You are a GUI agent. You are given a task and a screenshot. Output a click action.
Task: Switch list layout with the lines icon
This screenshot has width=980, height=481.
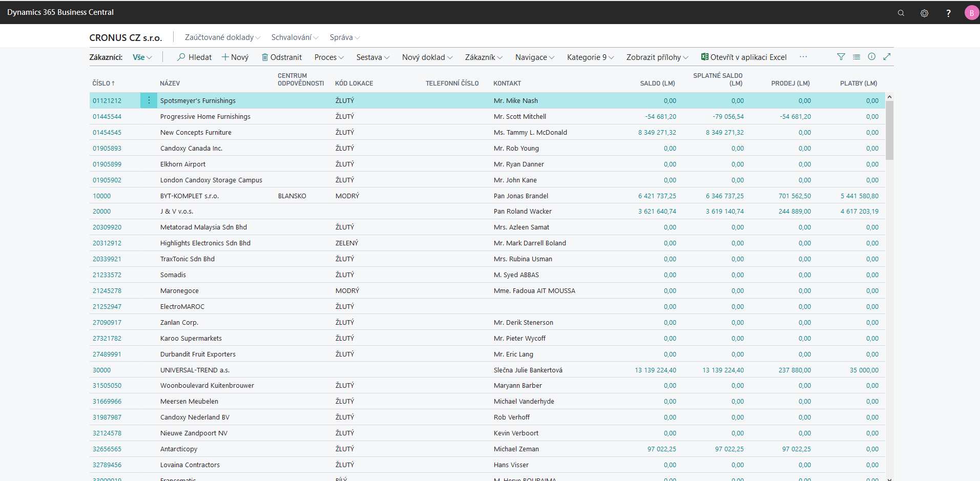(857, 57)
